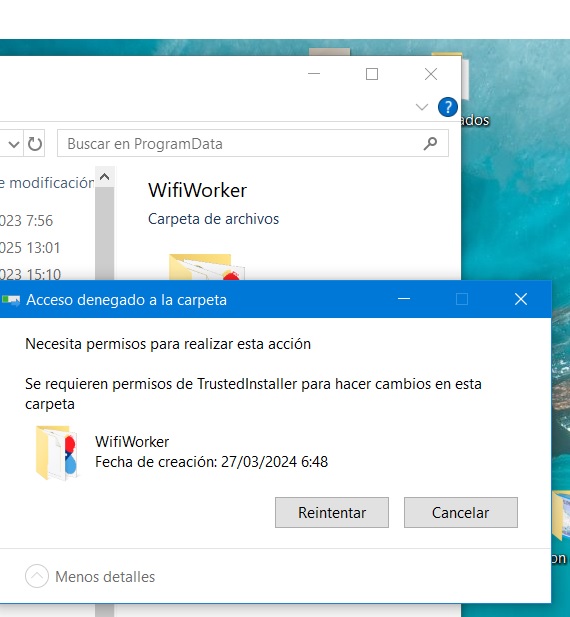Collapse the dialog with the Menos detalles chevron

(37, 576)
